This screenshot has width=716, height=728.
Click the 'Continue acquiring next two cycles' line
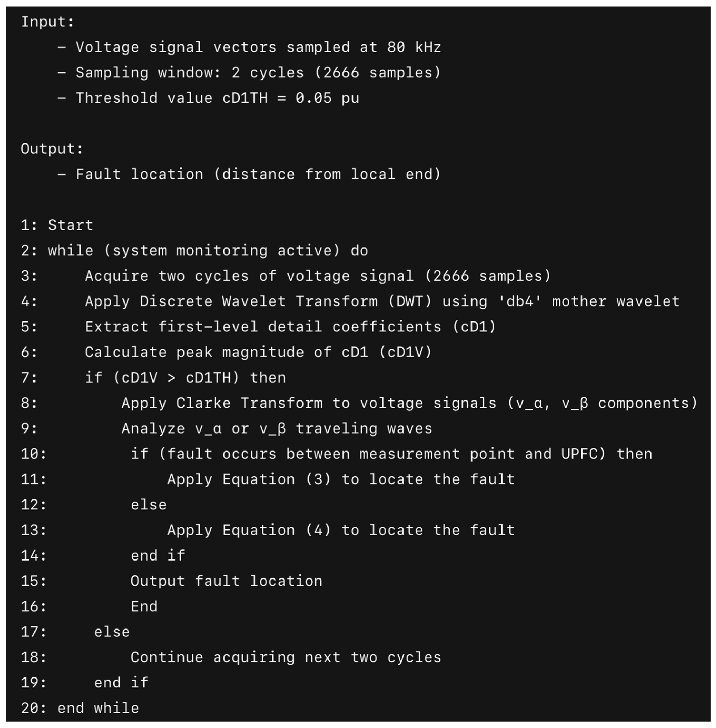coord(286,657)
